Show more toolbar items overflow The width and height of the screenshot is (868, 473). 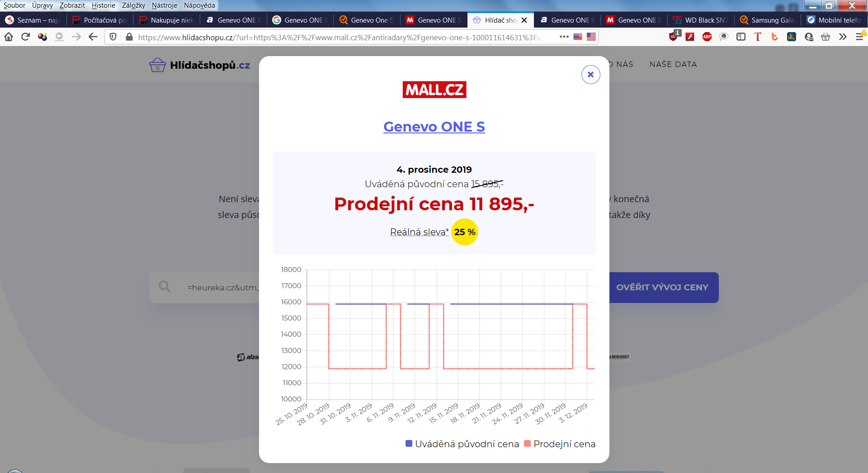[843, 37]
